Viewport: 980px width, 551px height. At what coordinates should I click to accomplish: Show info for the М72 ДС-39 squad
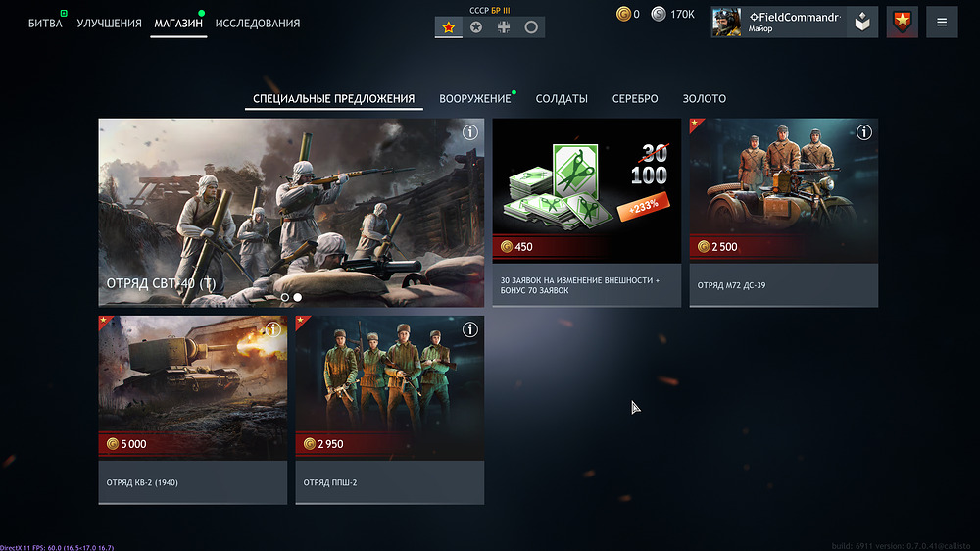point(863,132)
